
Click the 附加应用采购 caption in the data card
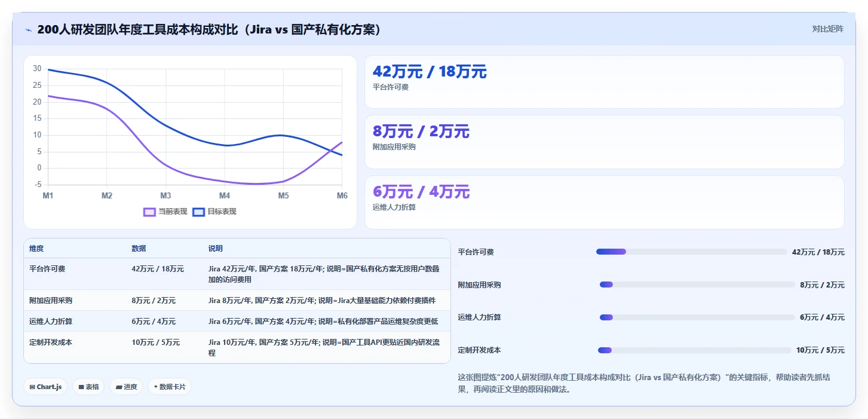point(394,147)
